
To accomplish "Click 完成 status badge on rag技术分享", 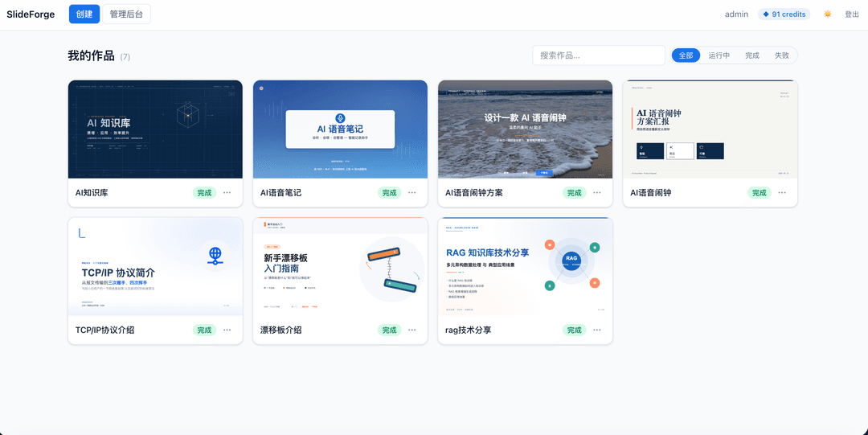I will 574,330.
